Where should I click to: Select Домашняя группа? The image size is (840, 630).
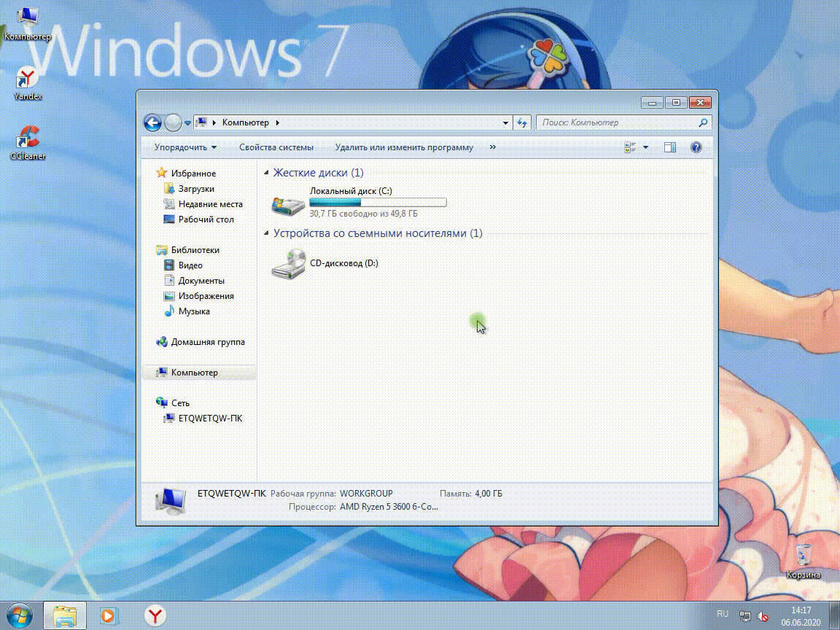point(207,342)
